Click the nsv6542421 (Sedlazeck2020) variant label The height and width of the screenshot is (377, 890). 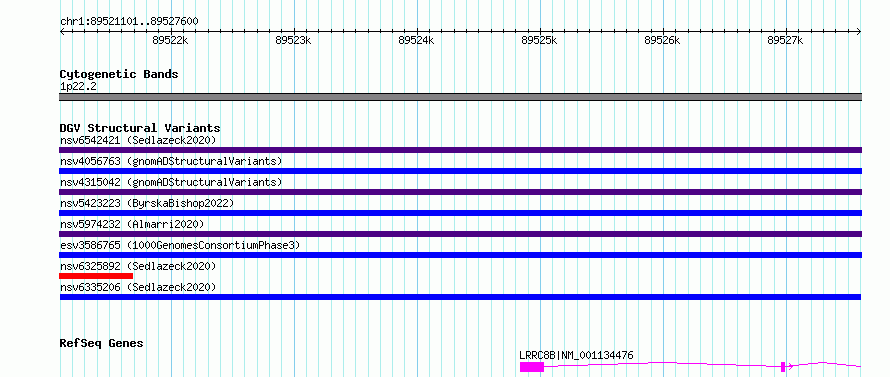coord(138,140)
